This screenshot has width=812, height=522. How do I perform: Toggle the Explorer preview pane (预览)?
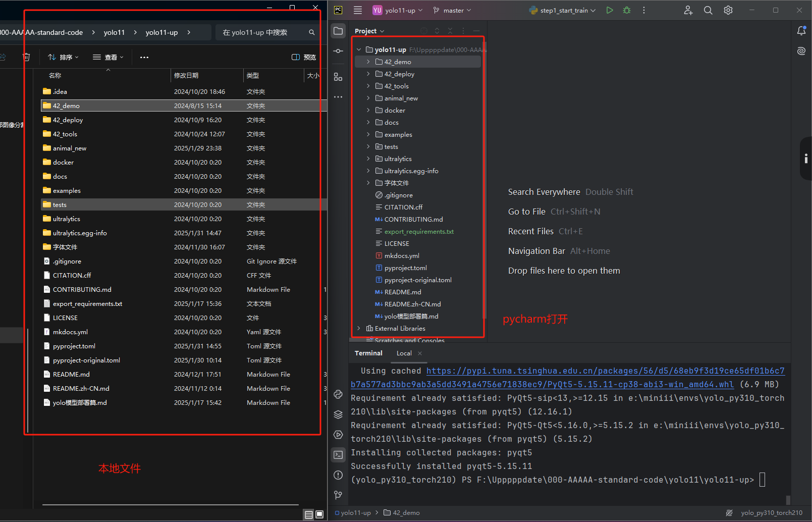[x=304, y=57]
